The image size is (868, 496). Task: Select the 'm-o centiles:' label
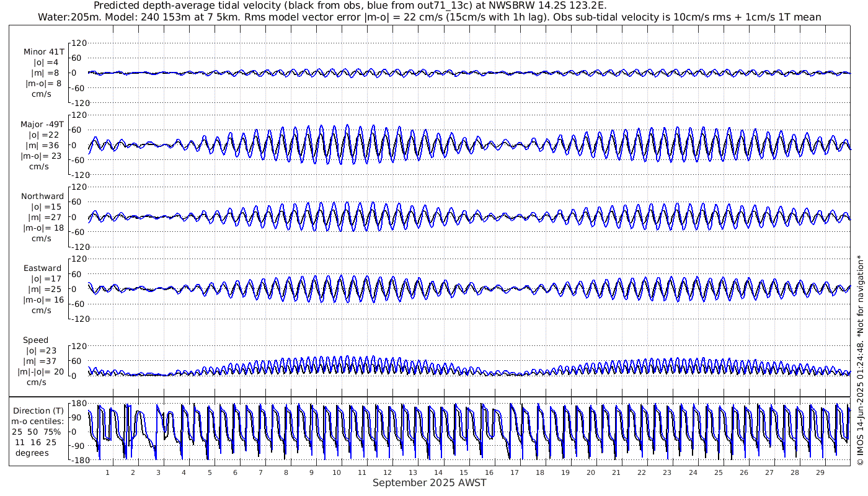[x=38, y=422]
